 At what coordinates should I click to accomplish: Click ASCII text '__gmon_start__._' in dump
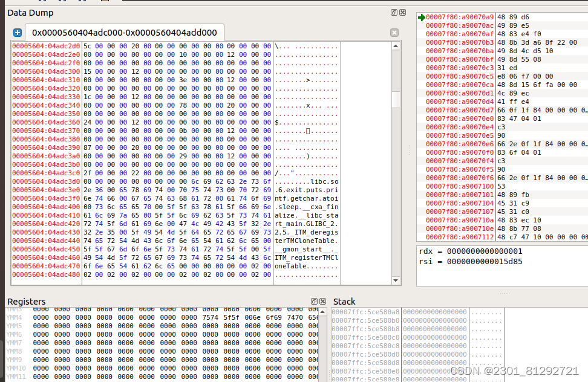(x=306, y=249)
